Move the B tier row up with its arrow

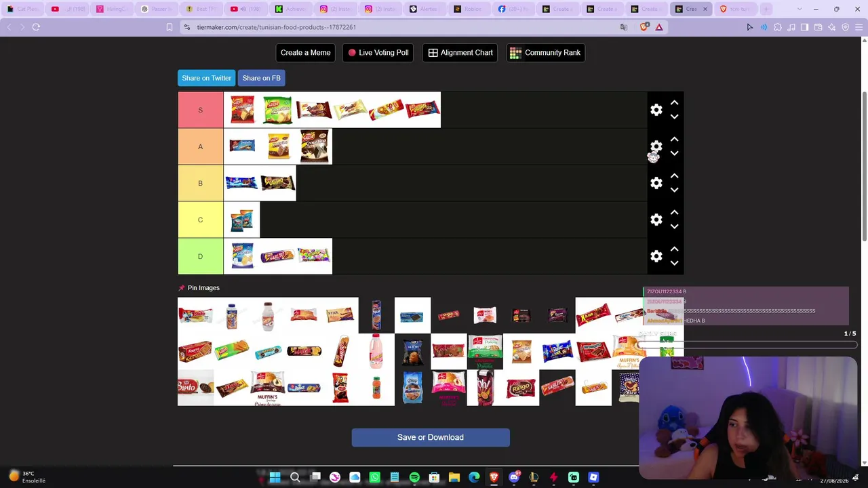pos(674,176)
